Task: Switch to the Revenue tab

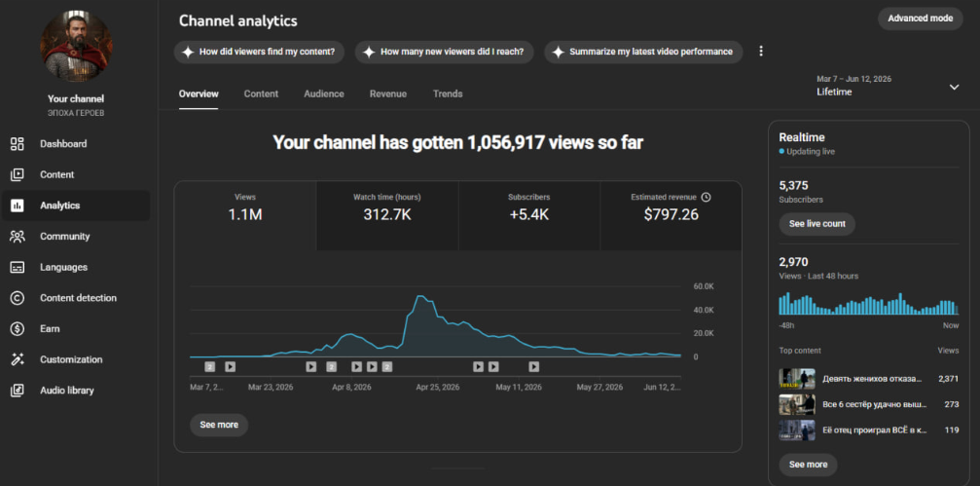Action: (x=388, y=93)
